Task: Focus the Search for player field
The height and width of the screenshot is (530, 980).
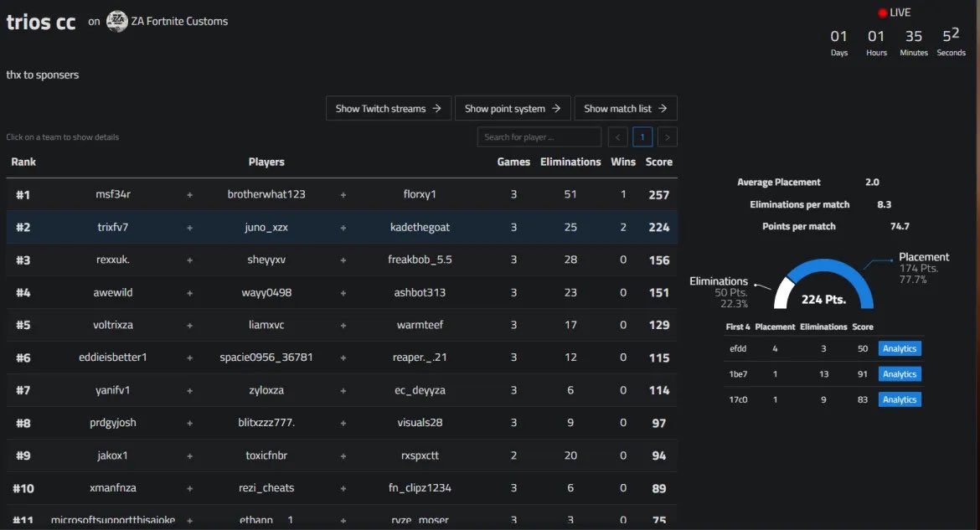Action: tap(539, 136)
